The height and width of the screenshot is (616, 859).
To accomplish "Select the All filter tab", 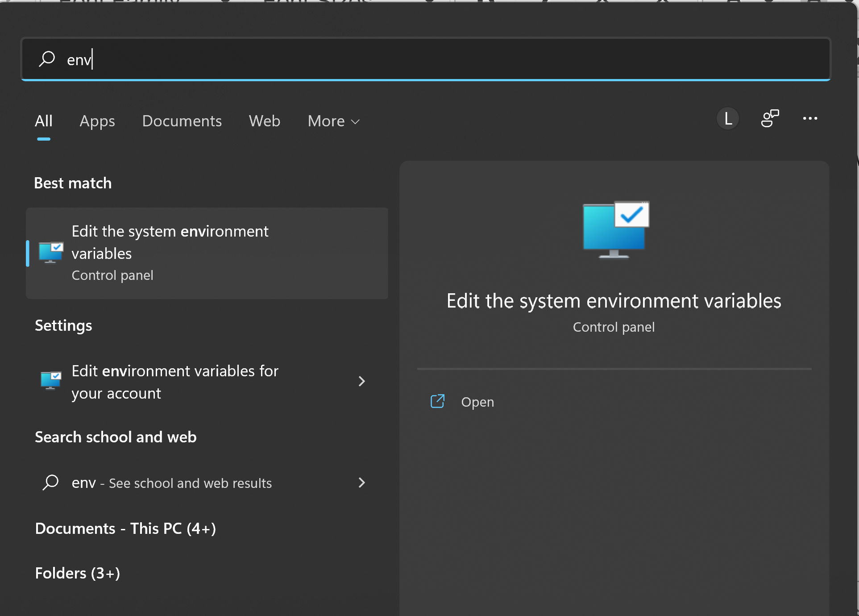I will coord(44,121).
